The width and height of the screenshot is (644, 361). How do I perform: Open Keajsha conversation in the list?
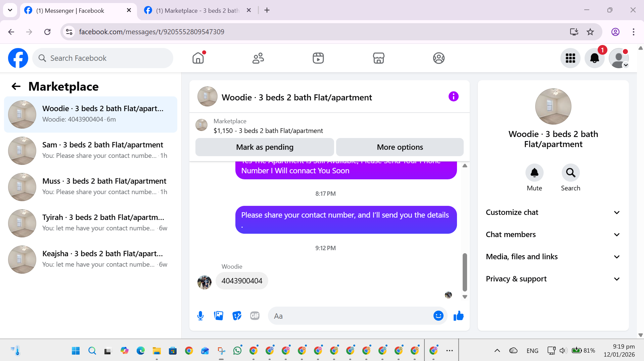[x=91, y=260]
